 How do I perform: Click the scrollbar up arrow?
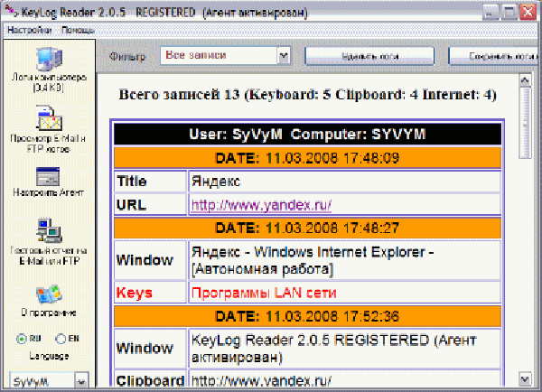coord(525,80)
